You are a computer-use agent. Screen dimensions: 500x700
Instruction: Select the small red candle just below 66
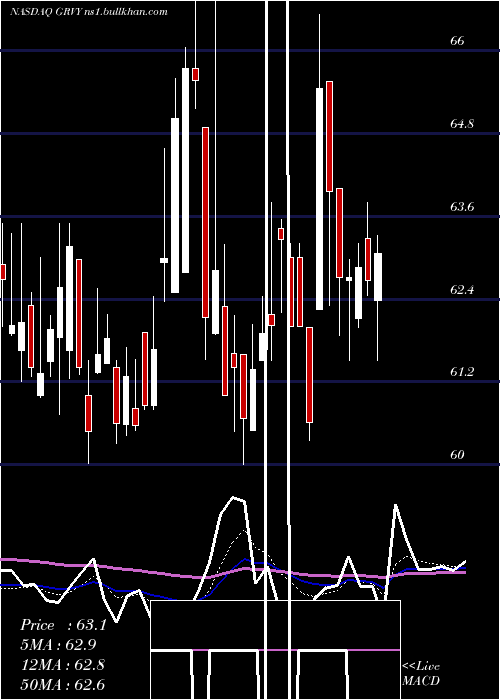(196, 74)
